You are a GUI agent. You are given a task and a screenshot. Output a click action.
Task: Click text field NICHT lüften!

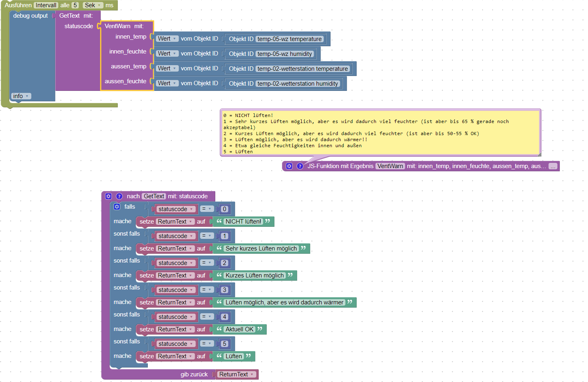point(243,222)
